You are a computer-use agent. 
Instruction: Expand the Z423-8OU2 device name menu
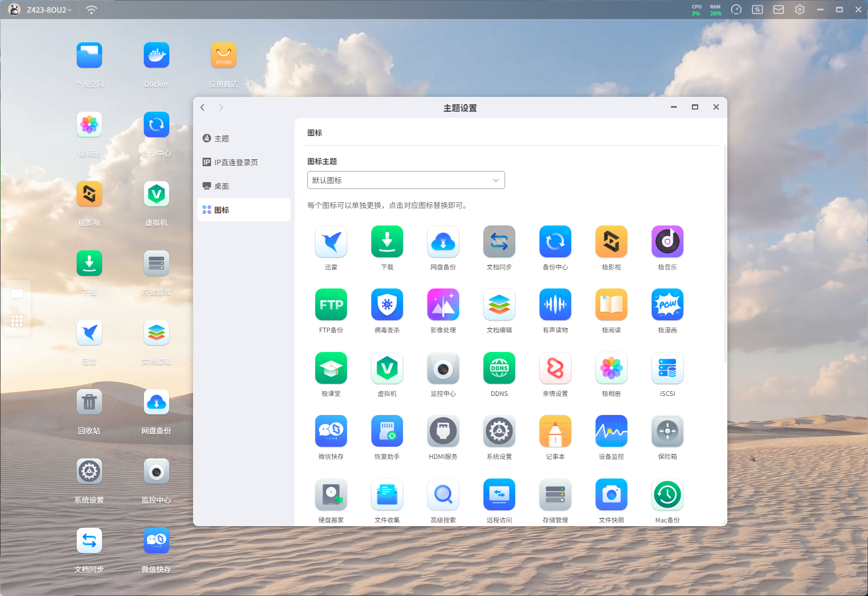point(49,10)
